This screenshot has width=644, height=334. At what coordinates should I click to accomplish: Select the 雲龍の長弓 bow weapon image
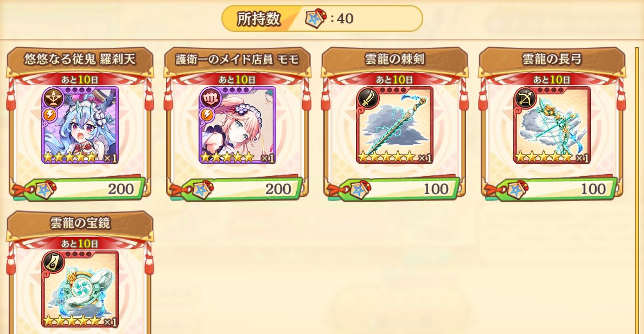[x=552, y=125]
